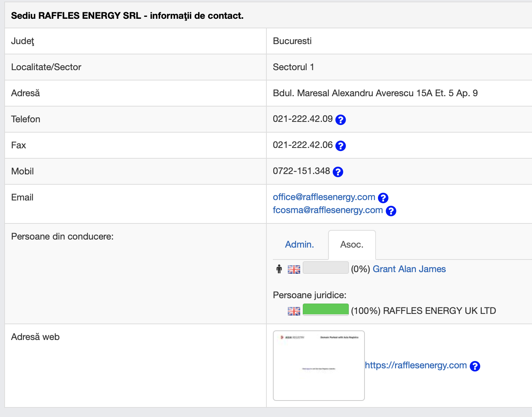532x417 pixels.
Task: Click the website preview thumbnail
Action: pyautogui.click(x=319, y=366)
